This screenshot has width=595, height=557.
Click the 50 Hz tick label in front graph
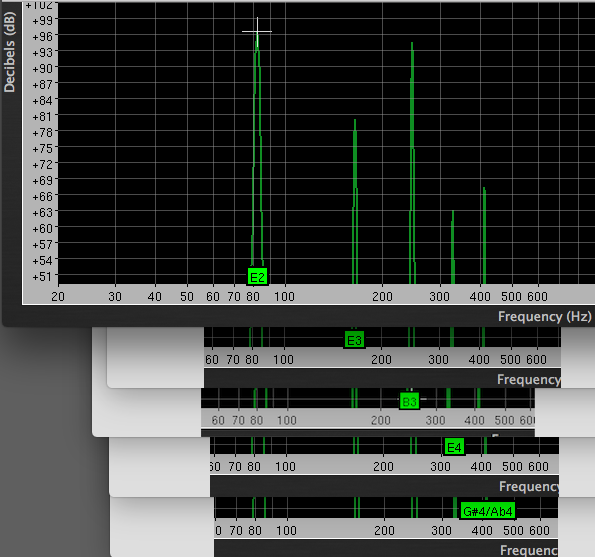coord(187,296)
